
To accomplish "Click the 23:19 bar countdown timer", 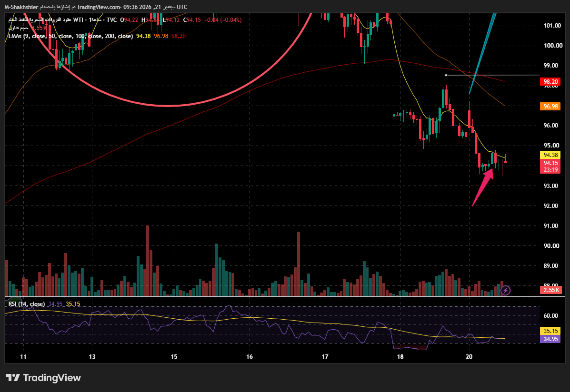I will click(551, 170).
